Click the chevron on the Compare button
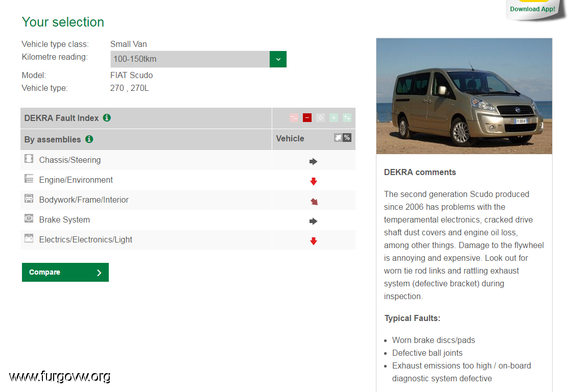 point(99,273)
